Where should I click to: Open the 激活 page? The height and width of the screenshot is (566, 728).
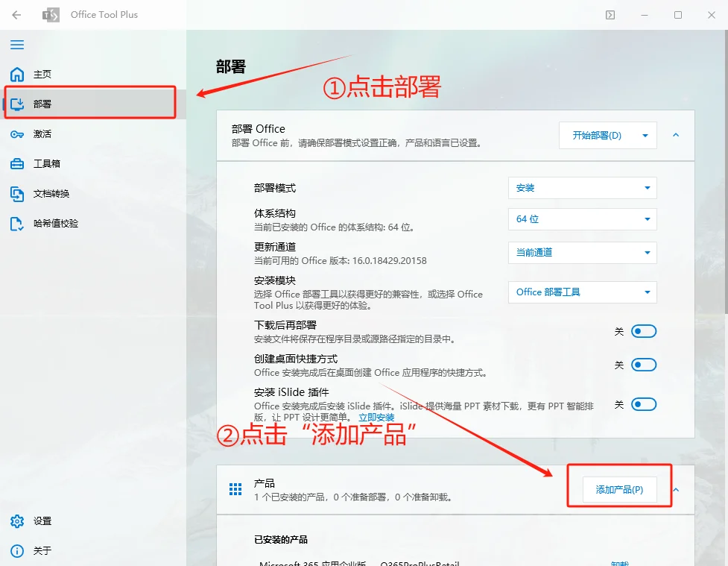93,134
